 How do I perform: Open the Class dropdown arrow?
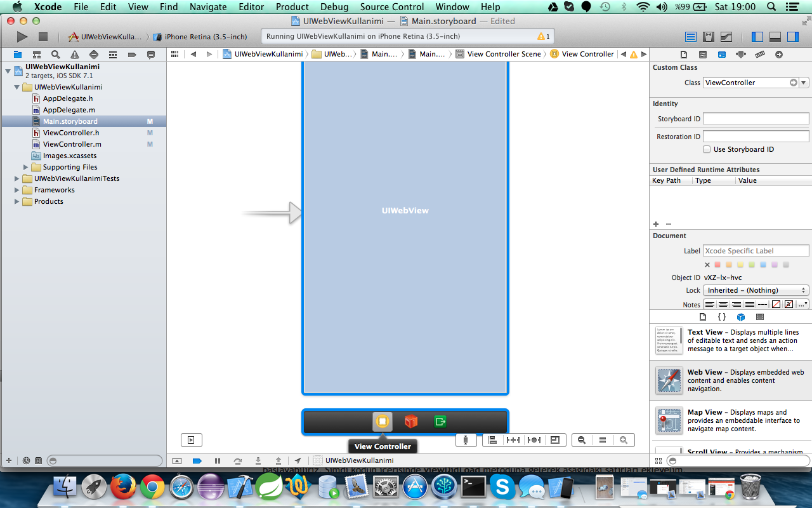804,83
